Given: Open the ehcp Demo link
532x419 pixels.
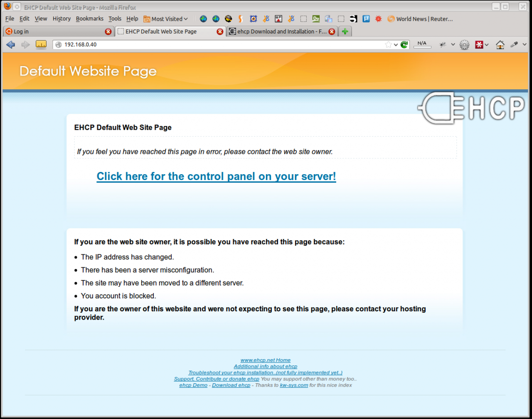Looking at the screenshot, I should (x=193, y=385).
